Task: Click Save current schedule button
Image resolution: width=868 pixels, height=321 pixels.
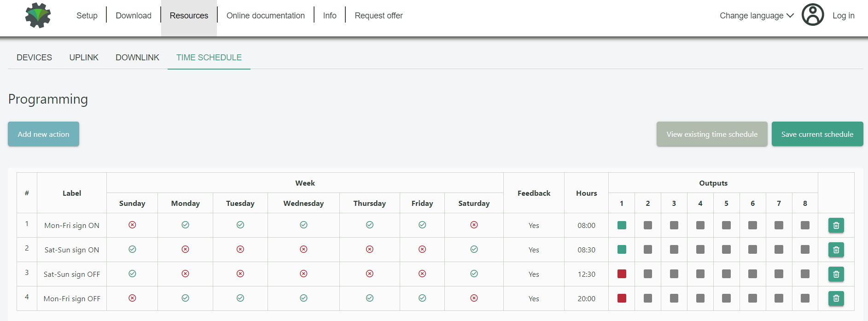Action: [x=817, y=134]
